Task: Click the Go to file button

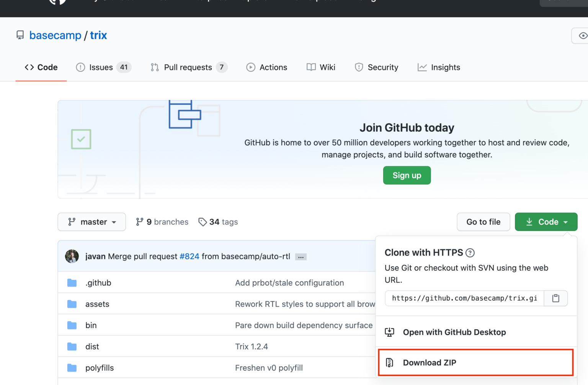Action: (x=483, y=222)
